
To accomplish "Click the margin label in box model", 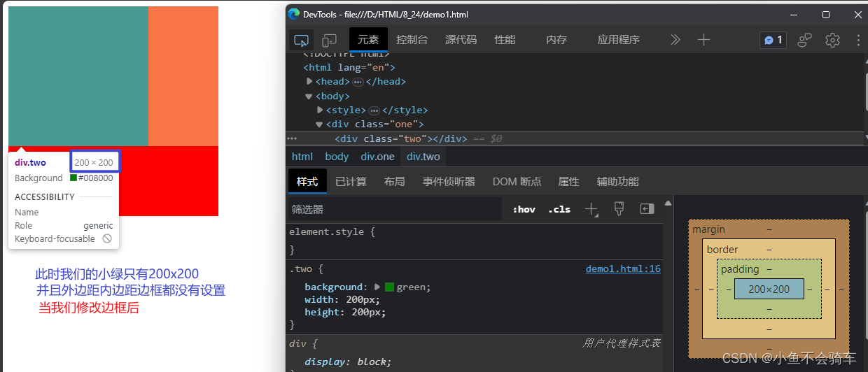I will 708,229.
